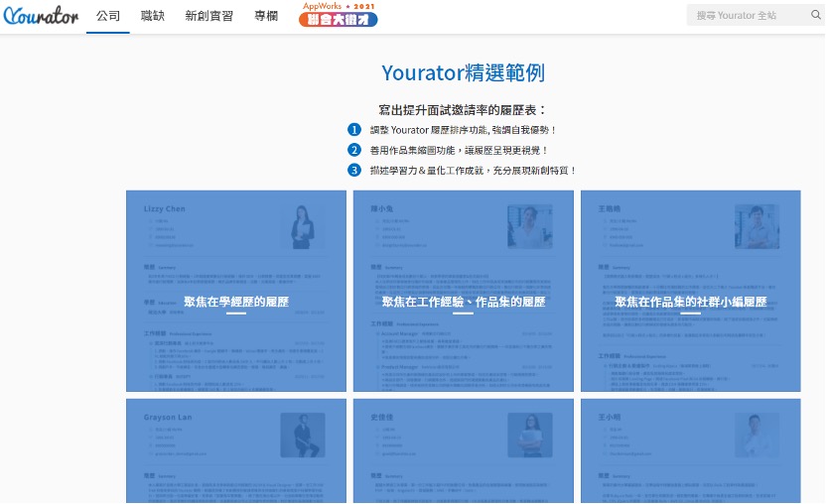Viewport: 826px width, 504px height.
Task: Click tip 2 about 作品集縮圖功能
Action: pyautogui.click(x=449, y=150)
